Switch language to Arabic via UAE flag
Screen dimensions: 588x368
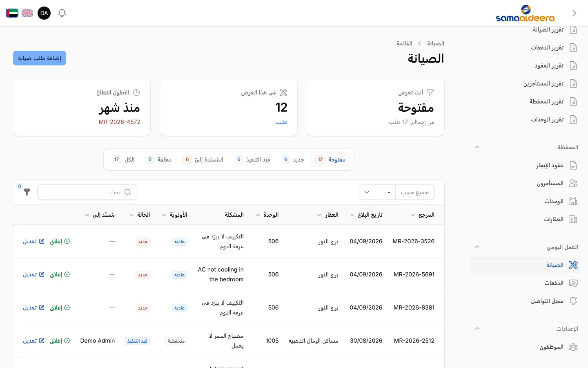coord(12,13)
